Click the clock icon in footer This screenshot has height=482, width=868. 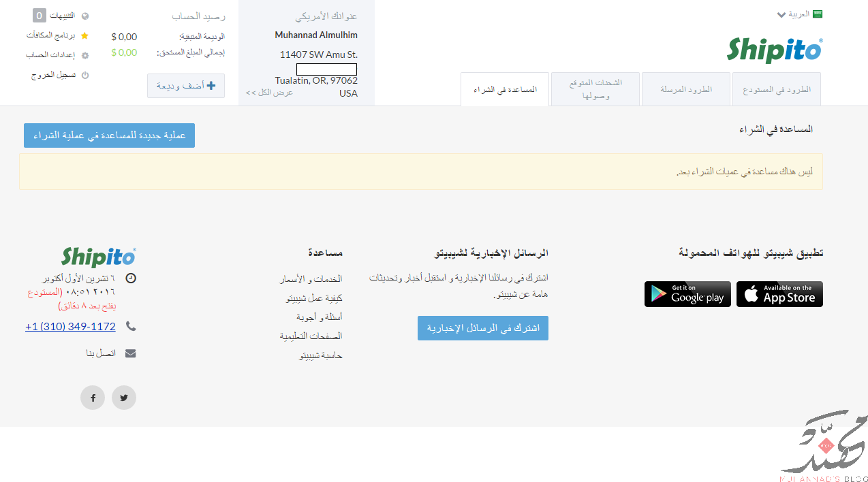(x=131, y=278)
